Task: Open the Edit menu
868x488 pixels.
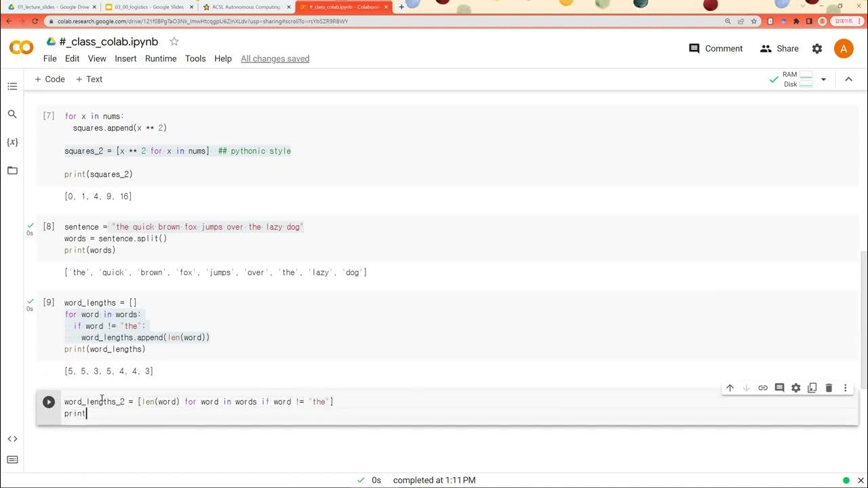Action: pyautogui.click(x=72, y=59)
